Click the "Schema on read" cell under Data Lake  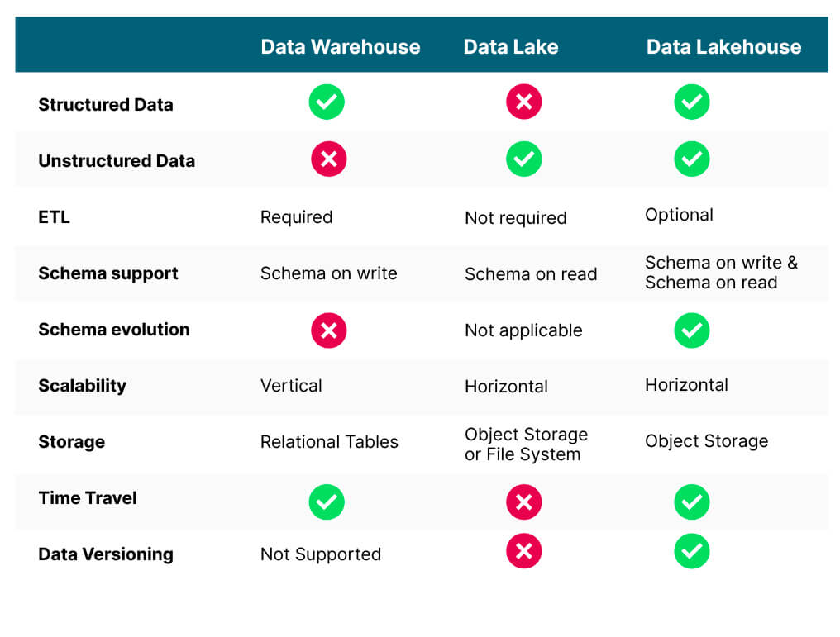point(531,274)
